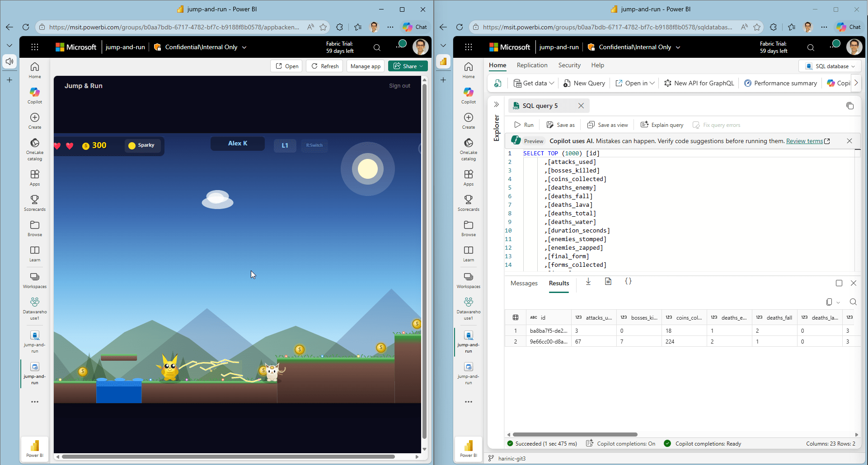Open Browse in the right window sidebar
Viewport: 868px width, 465px height.
click(469, 228)
